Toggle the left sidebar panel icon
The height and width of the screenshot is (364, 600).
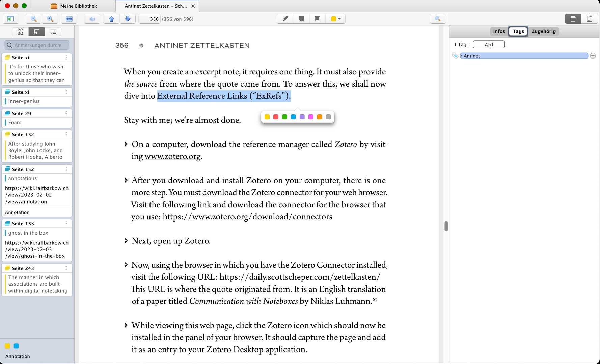pyautogui.click(x=10, y=19)
